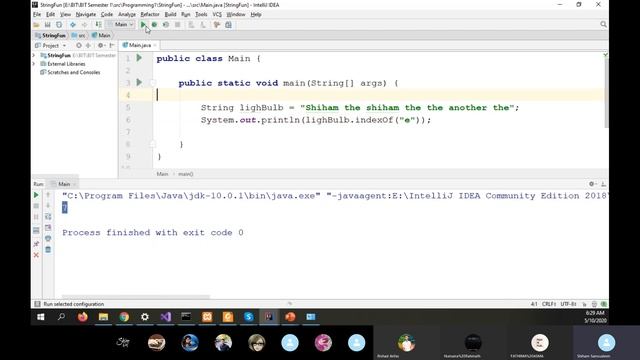Open Chrome from the taskbar

tap(124, 317)
